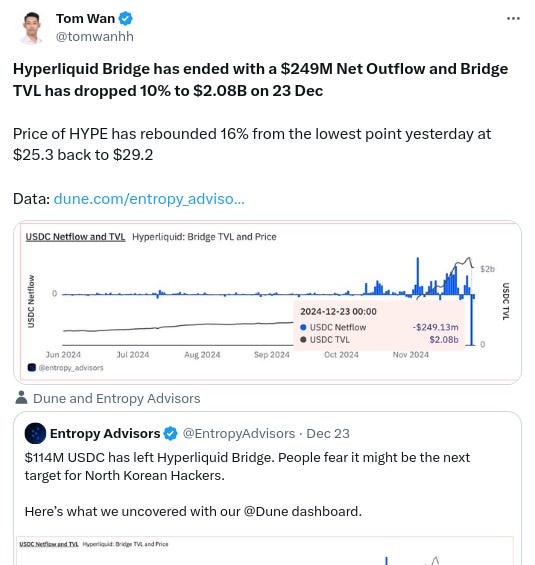Click Entropy Advisors' verified checkmark badge
This screenshot has width=535, height=565.
(170, 433)
